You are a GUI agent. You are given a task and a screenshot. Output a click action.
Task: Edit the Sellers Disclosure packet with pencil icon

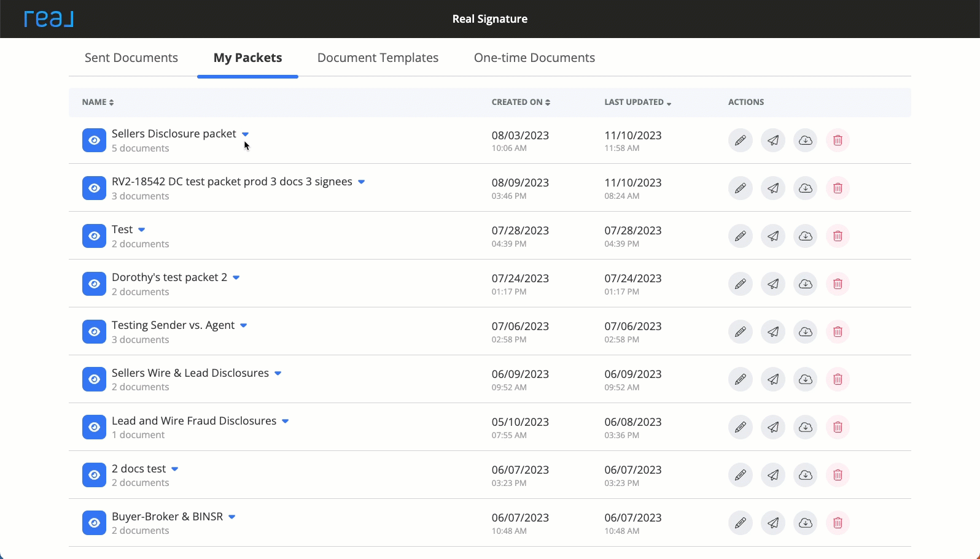click(x=741, y=141)
